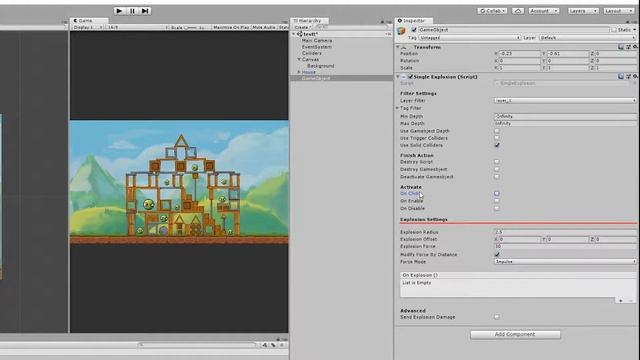Toggle the Use Solid Colliders checkbox
The width and height of the screenshot is (640, 360).
[x=497, y=145]
